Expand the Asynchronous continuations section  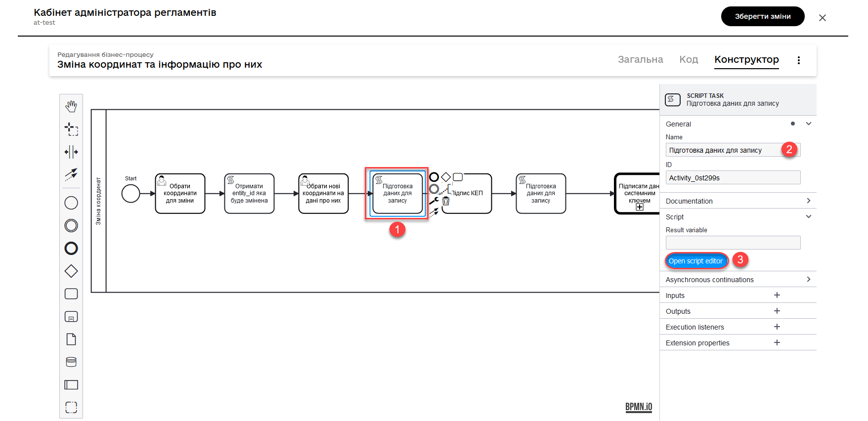[x=809, y=279]
